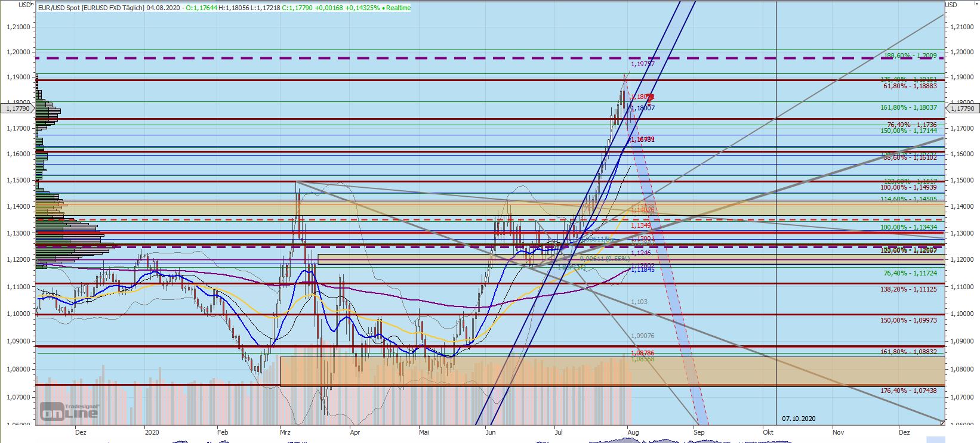Click the absolute change '+0,00168'
The width and height of the screenshot is (980, 443).
pos(328,8)
